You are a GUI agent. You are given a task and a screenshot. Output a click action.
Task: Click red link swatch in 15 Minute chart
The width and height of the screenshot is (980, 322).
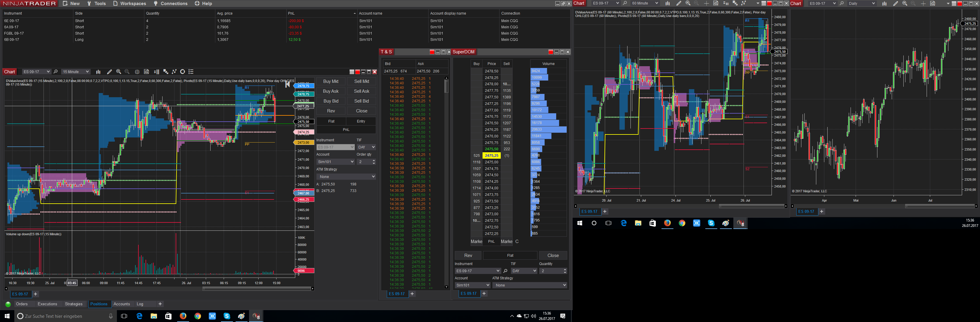pyautogui.click(x=357, y=72)
